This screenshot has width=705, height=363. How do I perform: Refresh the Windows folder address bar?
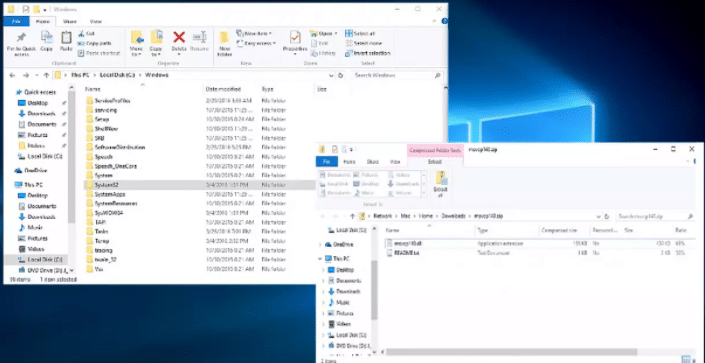pos(340,76)
